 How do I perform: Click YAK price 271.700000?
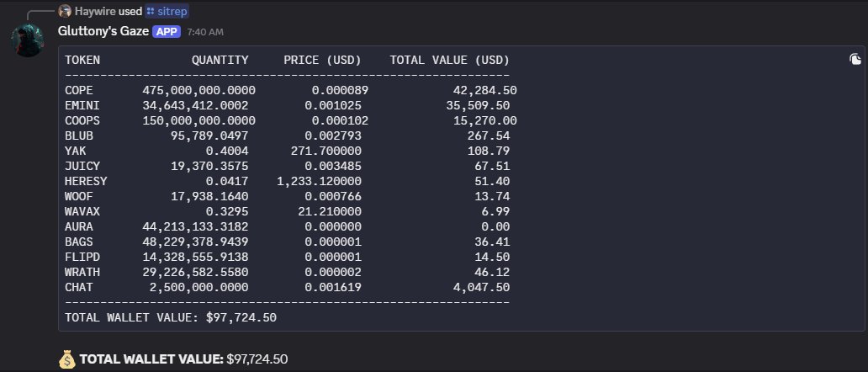(326, 151)
